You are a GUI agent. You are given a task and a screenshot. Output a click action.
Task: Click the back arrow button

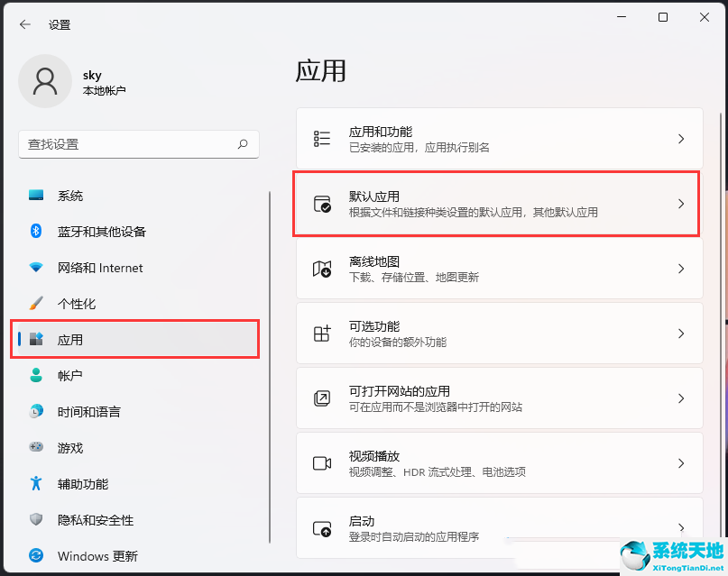coord(24,24)
